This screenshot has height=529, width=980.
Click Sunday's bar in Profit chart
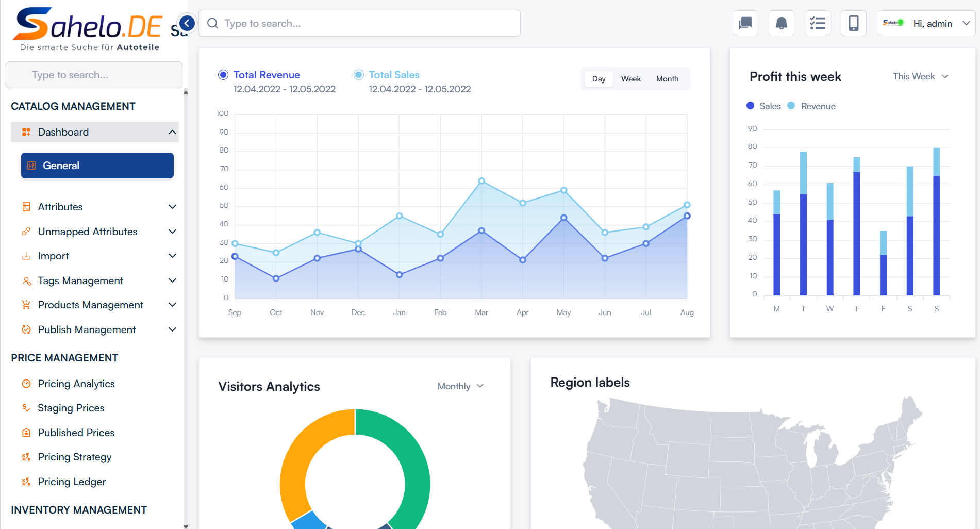coord(937,222)
